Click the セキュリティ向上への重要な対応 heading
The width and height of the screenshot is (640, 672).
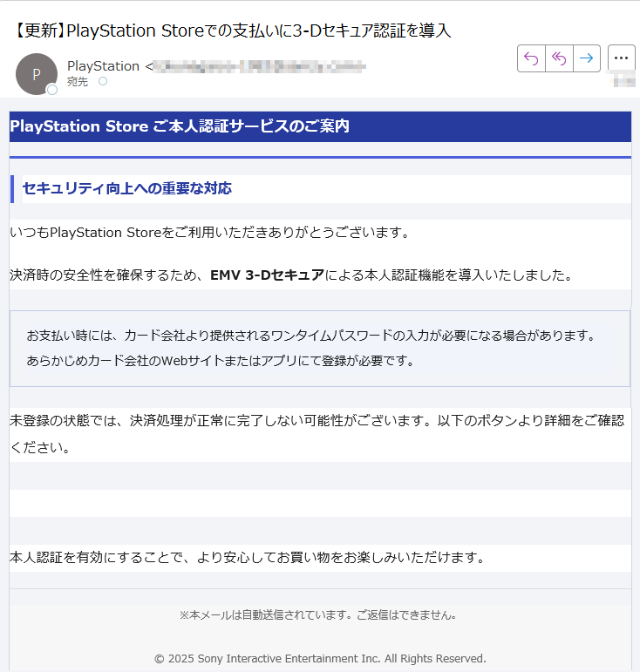click(x=126, y=188)
